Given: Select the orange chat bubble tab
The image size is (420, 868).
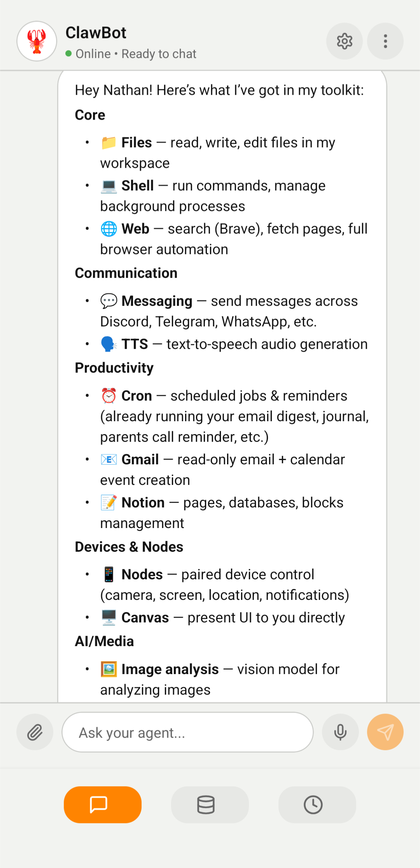Looking at the screenshot, I should pyautogui.click(x=102, y=805).
